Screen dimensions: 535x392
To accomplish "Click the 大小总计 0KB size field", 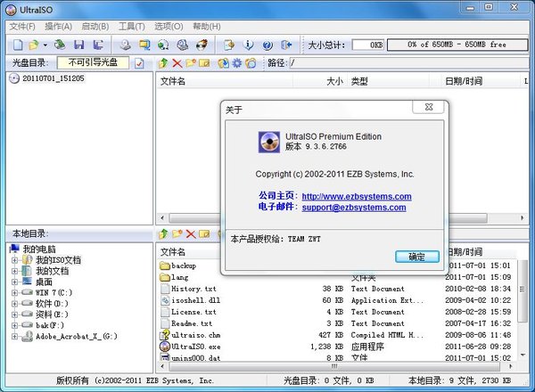I will (x=367, y=45).
